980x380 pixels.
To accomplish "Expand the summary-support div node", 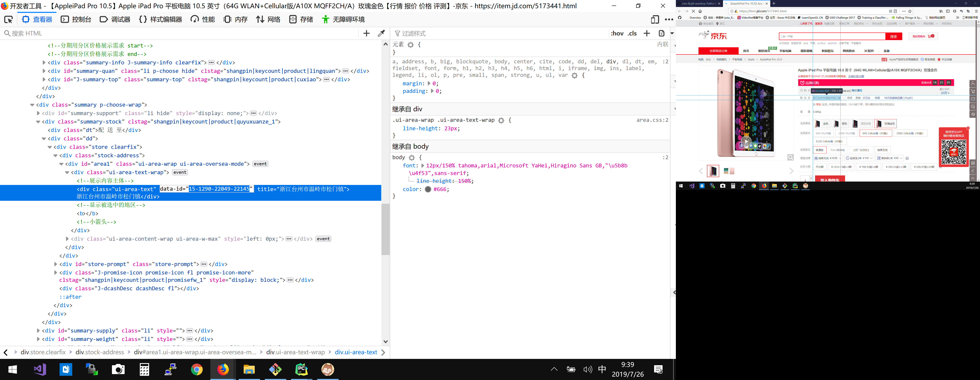I will [38, 113].
